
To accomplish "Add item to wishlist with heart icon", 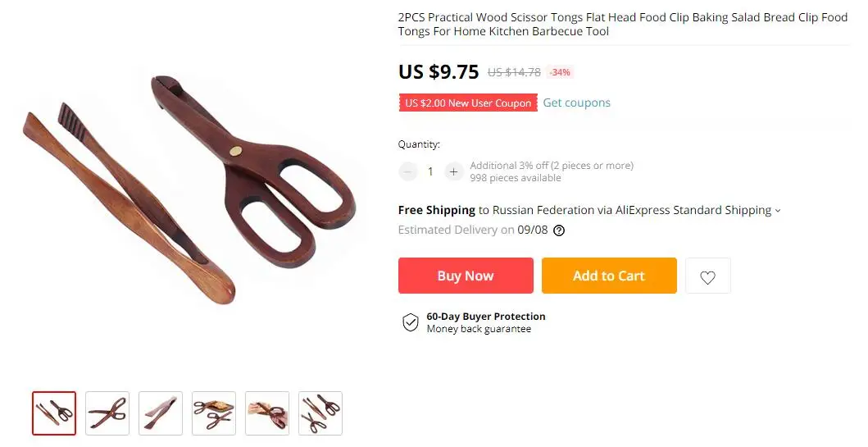I will 707,276.
